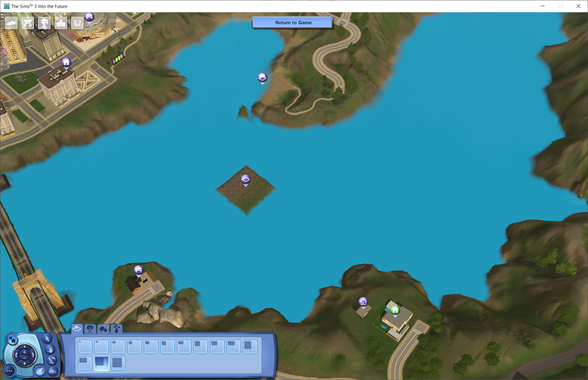The image size is (588, 380).
Task: Choose the smallest single-square lot size thumbnail
Action: [85, 346]
